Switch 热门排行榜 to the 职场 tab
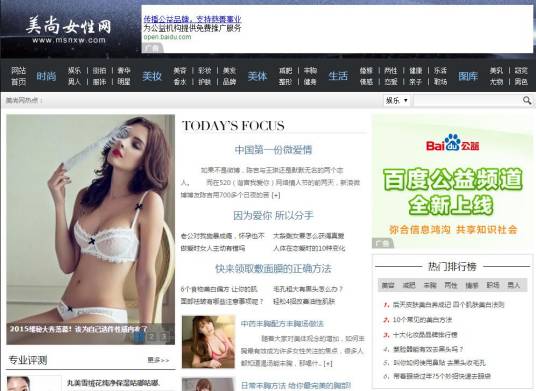Image resolution: width=536 pixels, height=391 pixels. (493, 285)
